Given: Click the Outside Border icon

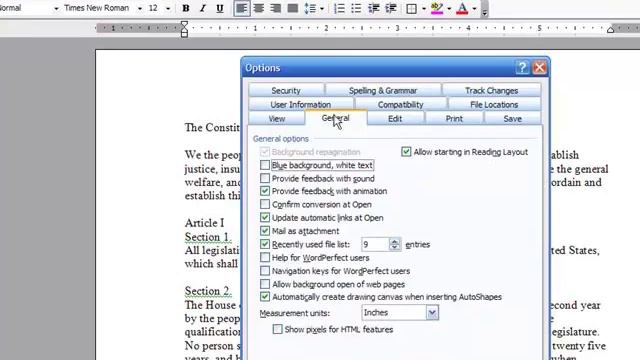Looking at the screenshot, I should pos(411,8).
